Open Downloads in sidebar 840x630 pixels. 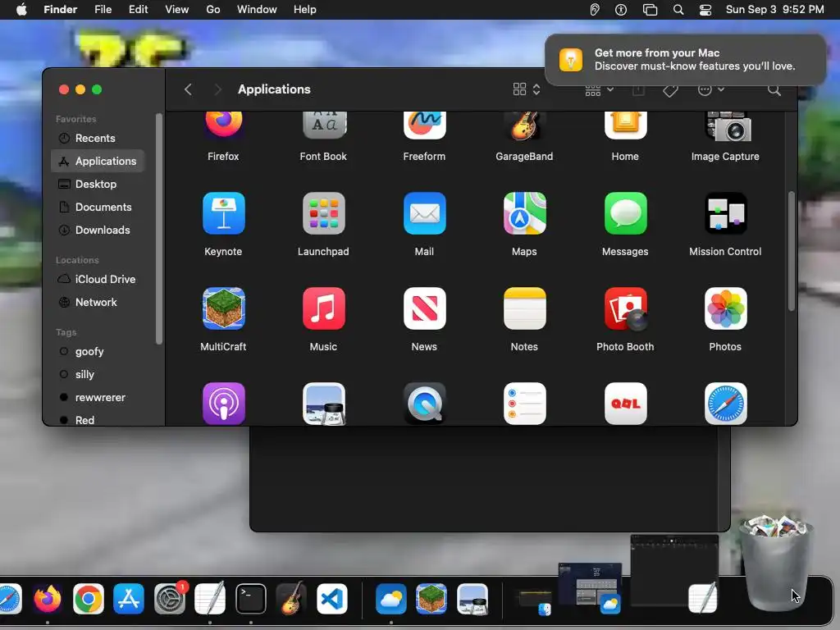pos(98,230)
